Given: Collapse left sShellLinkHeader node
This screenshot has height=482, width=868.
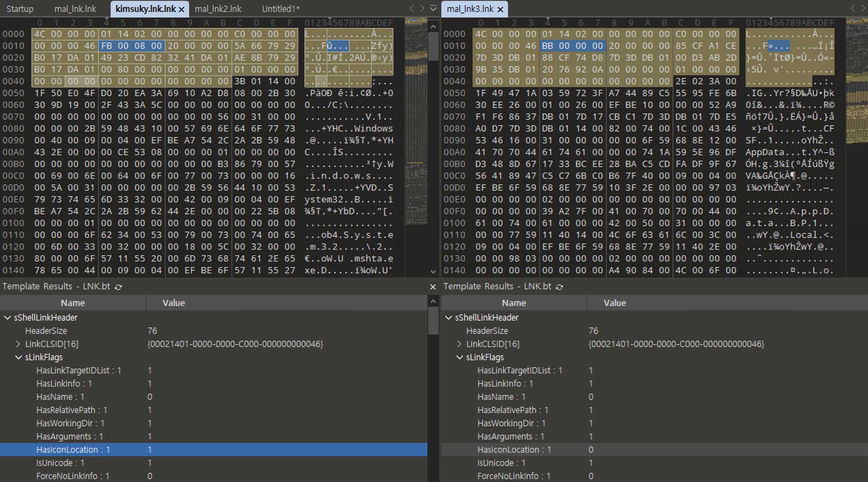Looking at the screenshot, I should [x=7, y=318].
